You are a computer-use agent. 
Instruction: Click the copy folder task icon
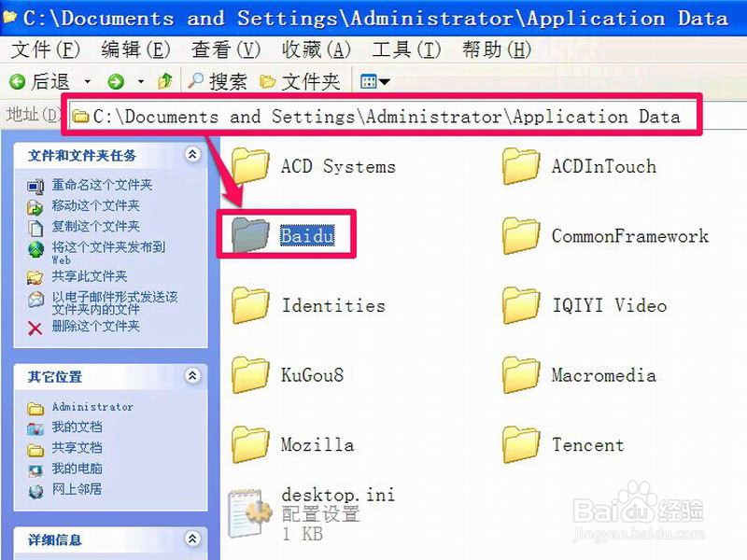click(35, 228)
